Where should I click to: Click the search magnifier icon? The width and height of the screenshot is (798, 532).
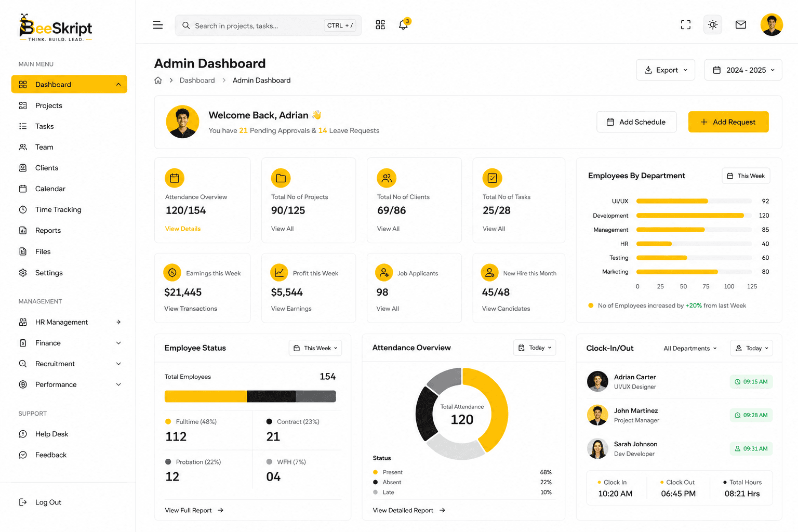[x=186, y=25]
